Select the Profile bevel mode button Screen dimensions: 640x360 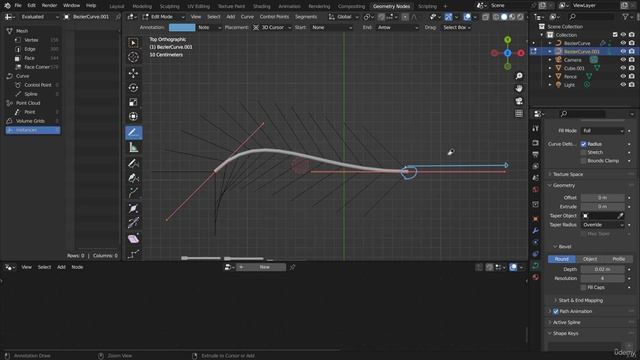tap(618, 259)
